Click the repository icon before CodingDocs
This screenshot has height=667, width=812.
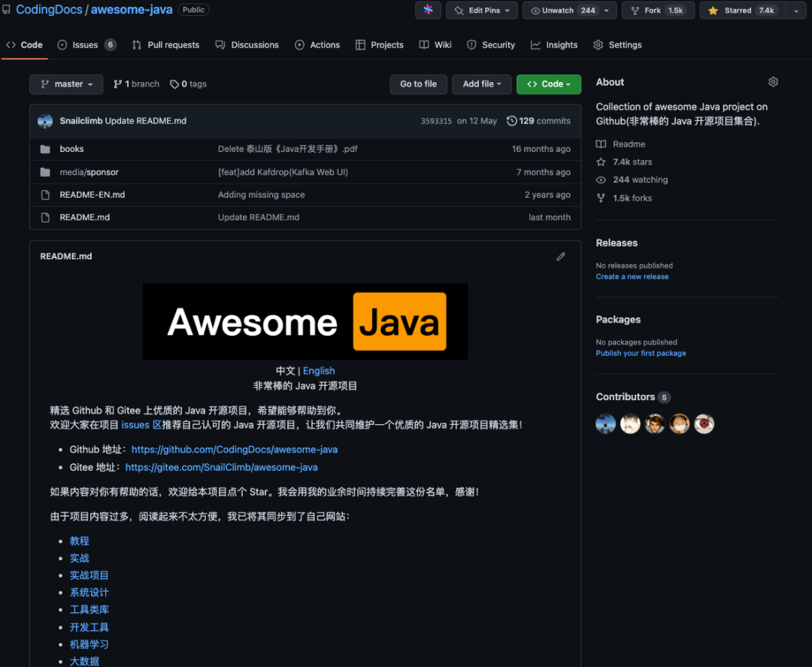[x=6, y=10]
